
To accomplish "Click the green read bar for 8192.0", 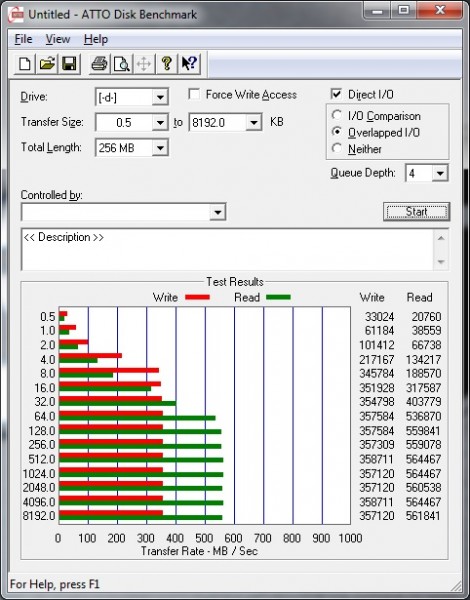I will pos(140,518).
